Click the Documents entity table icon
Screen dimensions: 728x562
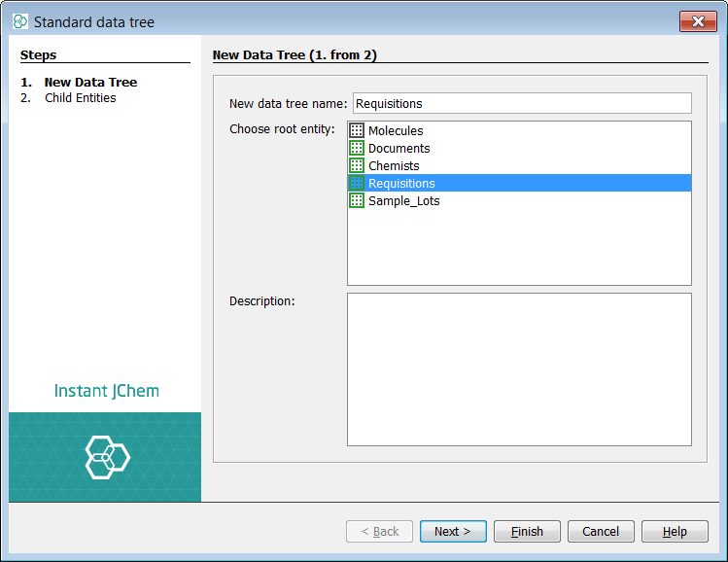coord(357,148)
